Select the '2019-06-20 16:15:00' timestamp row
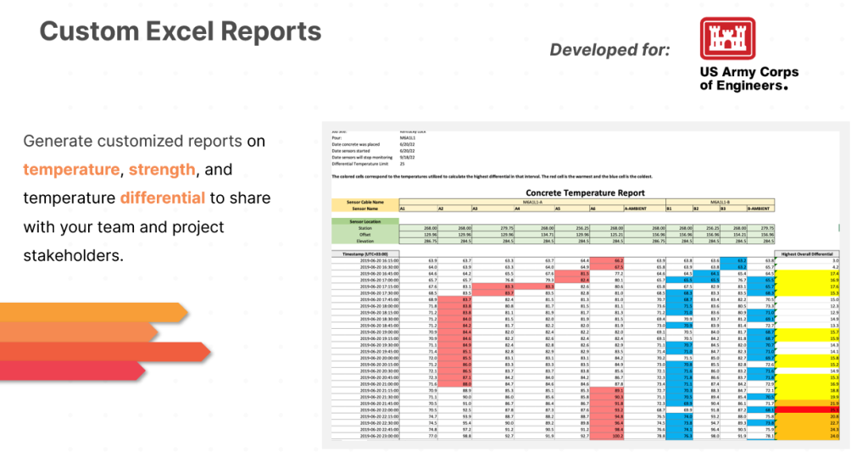The image size is (868, 474). (x=586, y=260)
